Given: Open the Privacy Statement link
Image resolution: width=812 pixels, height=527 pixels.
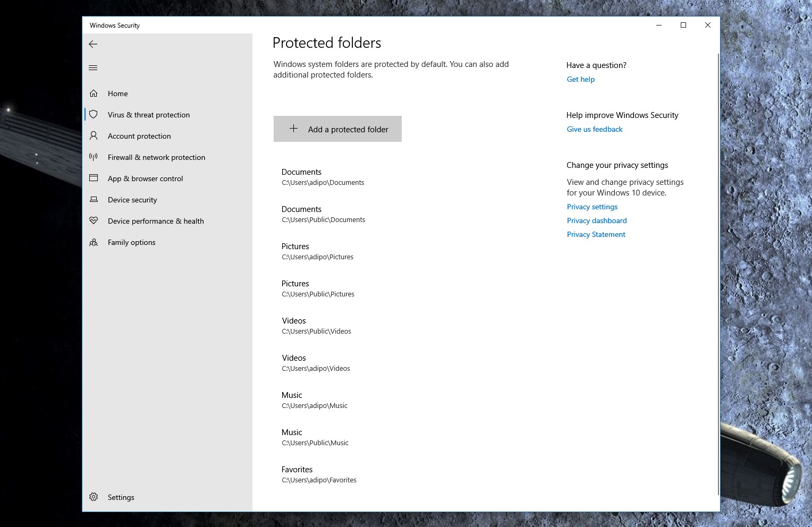Looking at the screenshot, I should [596, 234].
